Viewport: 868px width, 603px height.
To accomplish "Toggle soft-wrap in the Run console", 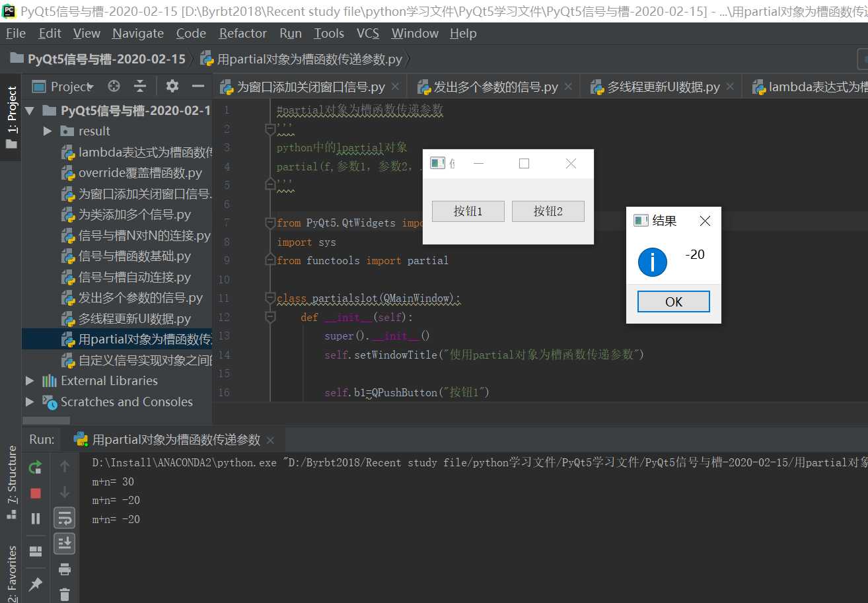I will coord(64,518).
